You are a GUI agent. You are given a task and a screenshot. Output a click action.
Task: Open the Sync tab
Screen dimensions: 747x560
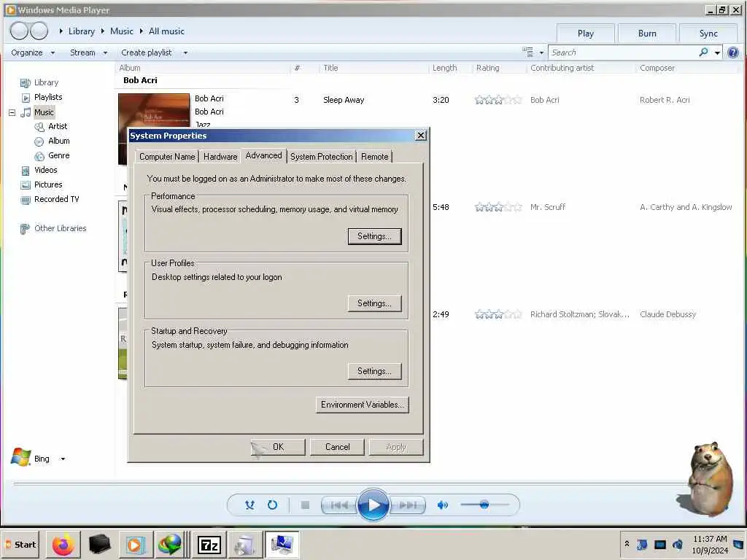coord(708,34)
